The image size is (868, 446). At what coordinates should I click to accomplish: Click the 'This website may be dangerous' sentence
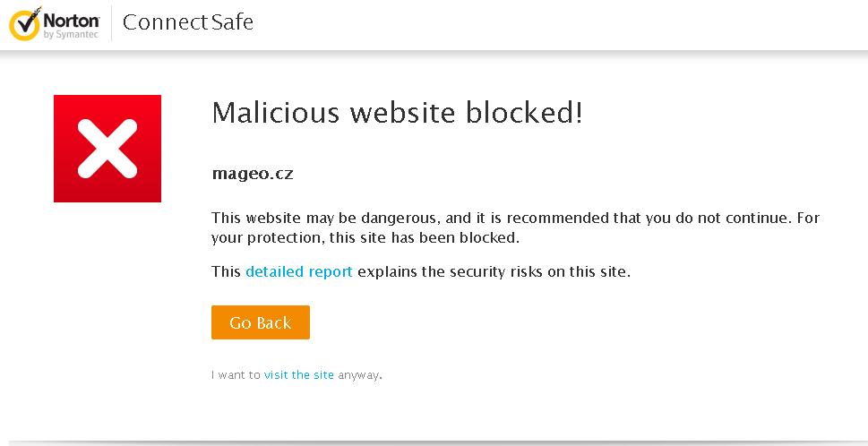pyautogui.click(x=324, y=218)
